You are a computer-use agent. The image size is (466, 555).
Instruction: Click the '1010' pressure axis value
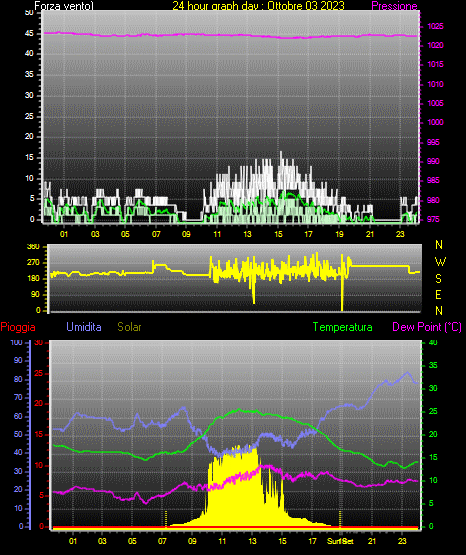(x=435, y=84)
